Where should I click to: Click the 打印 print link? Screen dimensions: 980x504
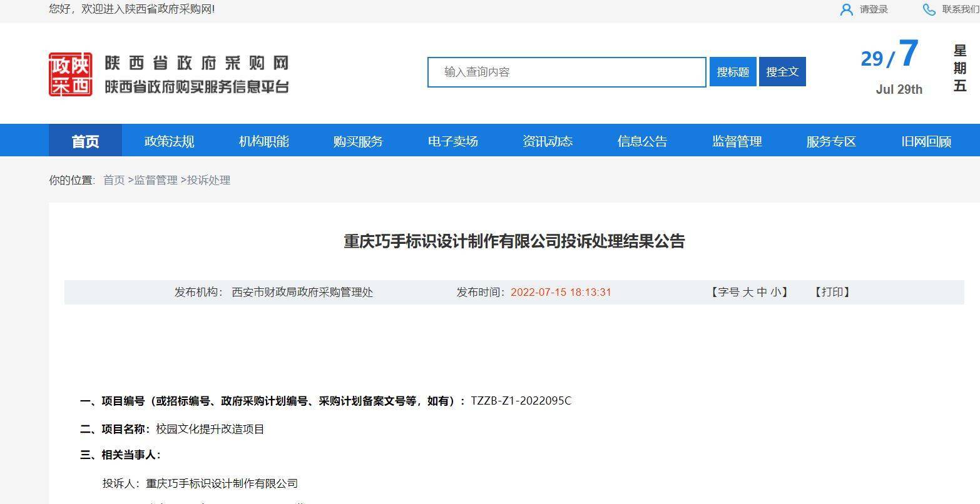pyautogui.click(x=832, y=292)
